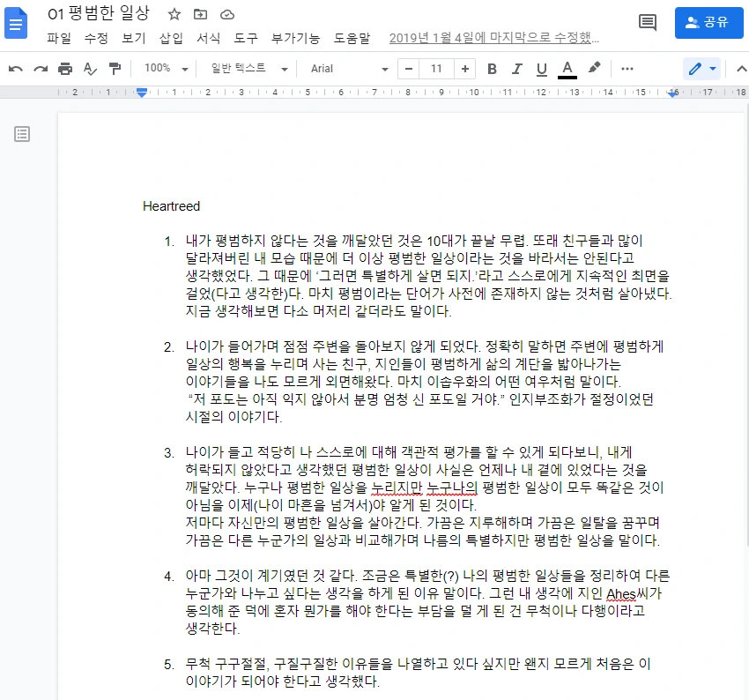Star the document 01 평범한 일상
Image resolution: width=749 pixels, height=700 pixels.
click(174, 14)
